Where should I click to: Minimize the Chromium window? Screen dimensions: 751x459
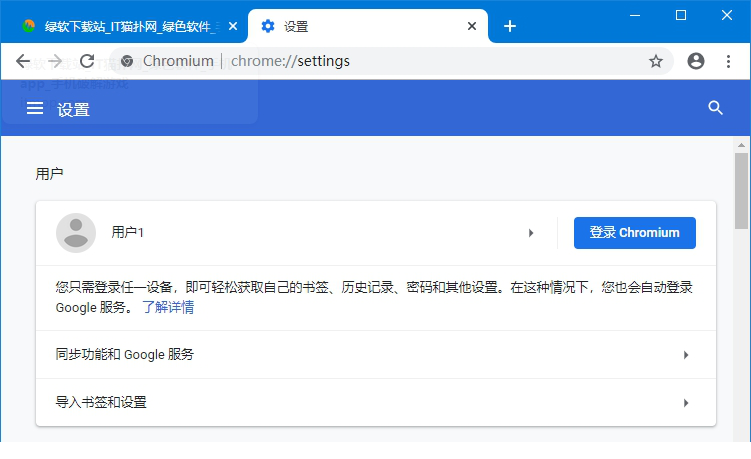coord(635,15)
